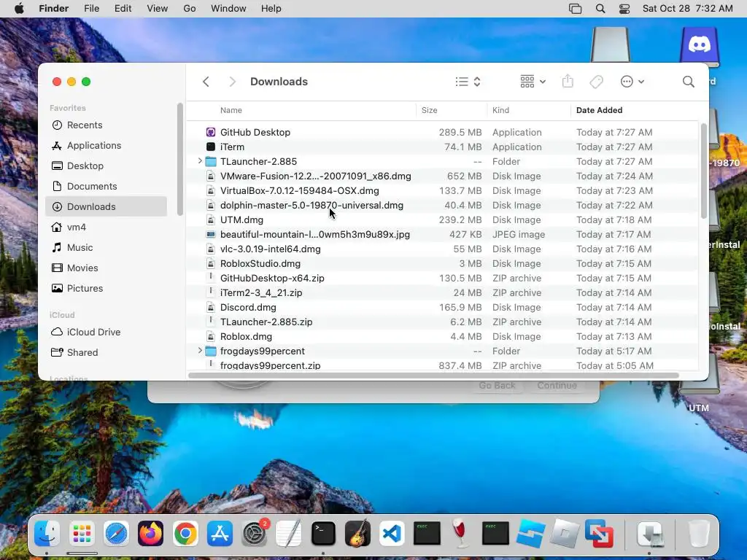Open Applications in the sidebar
The width and height of the screenshot is (747, 560).
[x=106, y=145]
